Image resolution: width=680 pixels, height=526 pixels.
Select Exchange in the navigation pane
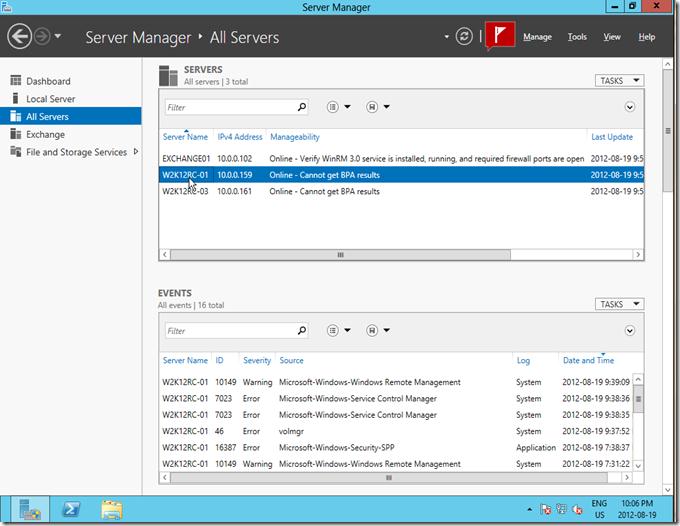[x=45, y=134]
